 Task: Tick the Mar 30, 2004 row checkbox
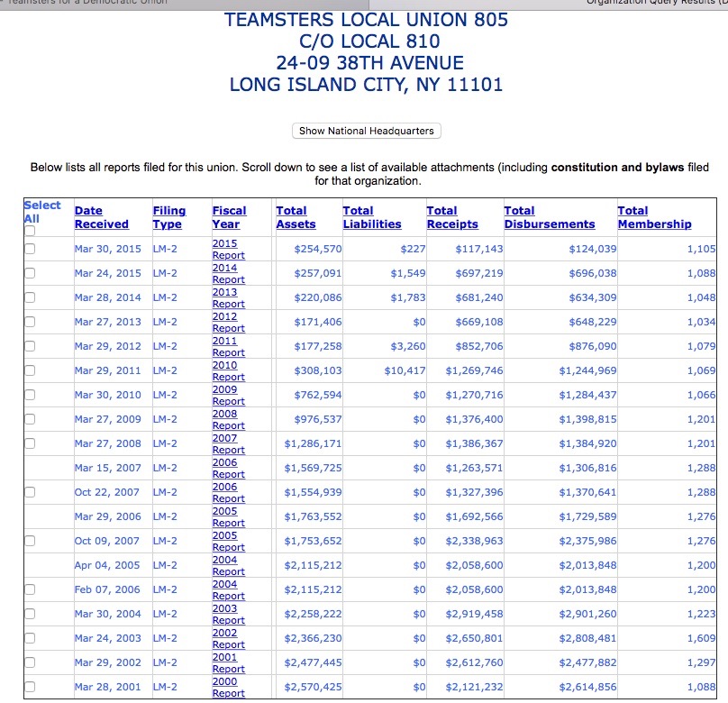point(30,614)
